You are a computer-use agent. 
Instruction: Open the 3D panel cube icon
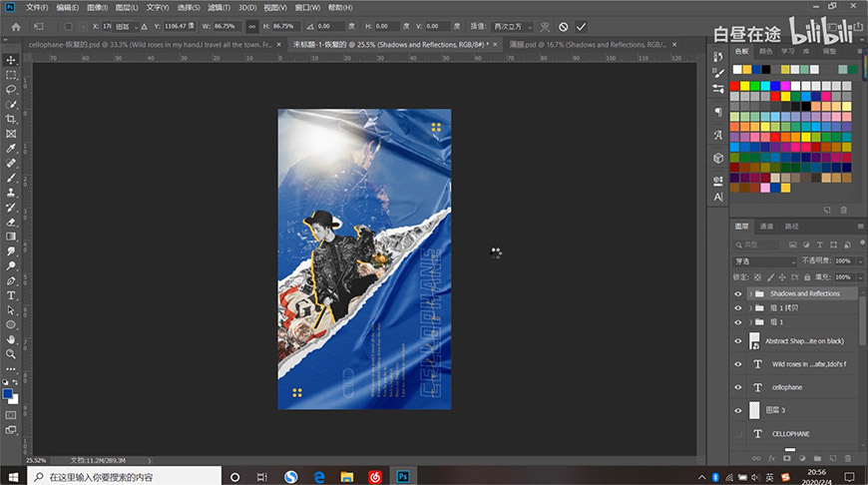[718, 159]
